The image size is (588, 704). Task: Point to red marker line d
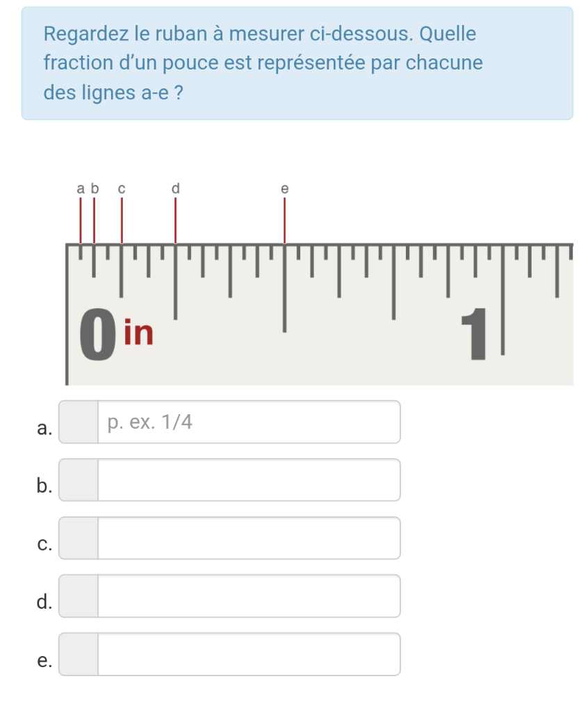click(x=175, y=220)
